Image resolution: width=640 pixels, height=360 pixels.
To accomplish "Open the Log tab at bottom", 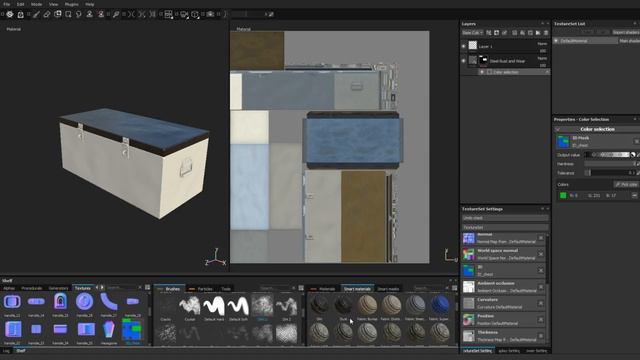I will click(x=6, y=351).
